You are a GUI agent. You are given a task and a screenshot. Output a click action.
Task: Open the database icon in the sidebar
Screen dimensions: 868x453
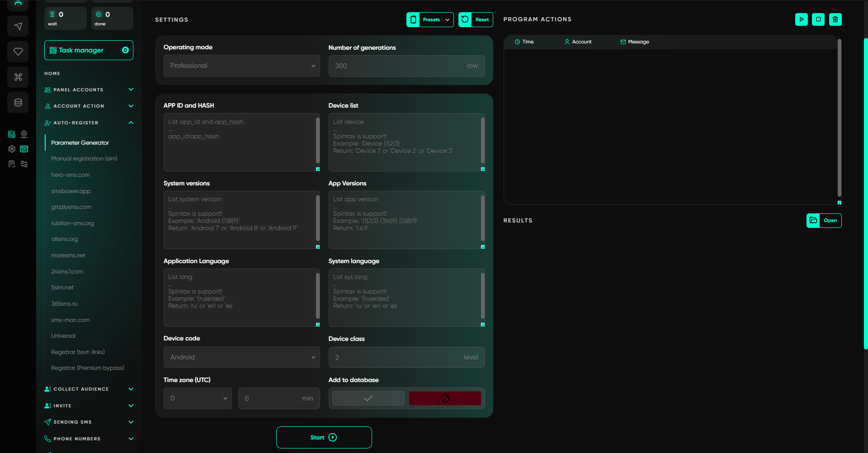[18, 102]
